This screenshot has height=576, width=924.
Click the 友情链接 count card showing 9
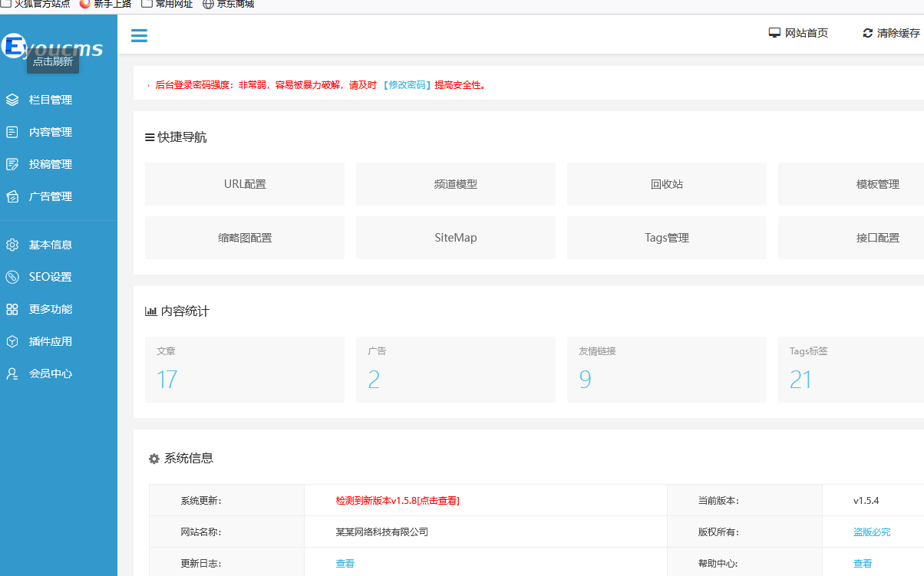point(667,369)
